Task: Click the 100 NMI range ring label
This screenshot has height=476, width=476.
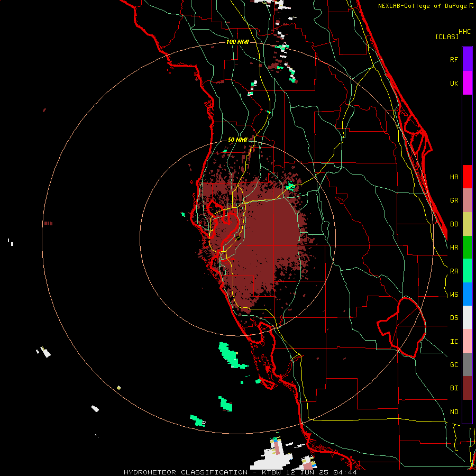Action: coord(237,42)
